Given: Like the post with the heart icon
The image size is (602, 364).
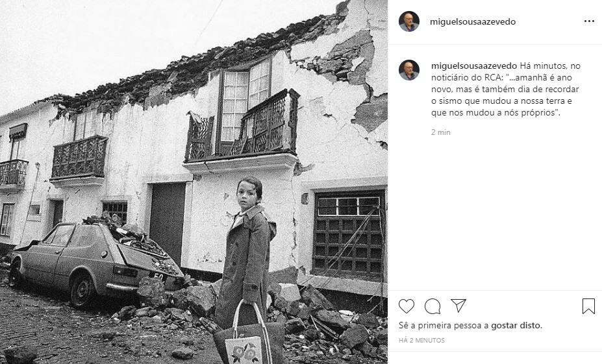Looking at the screenshot, I should [406, 306].
